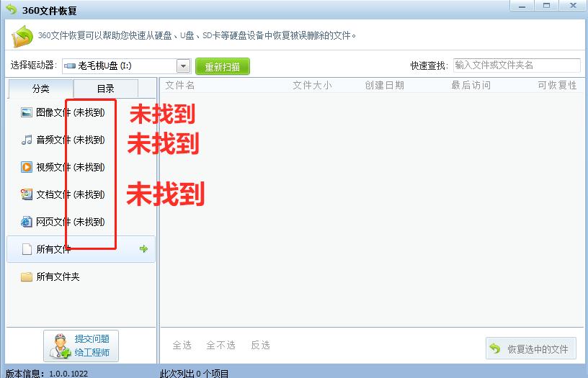Select 网页文件 (未找到) category
The image size is (588, 378).
[x=81, y=222]
